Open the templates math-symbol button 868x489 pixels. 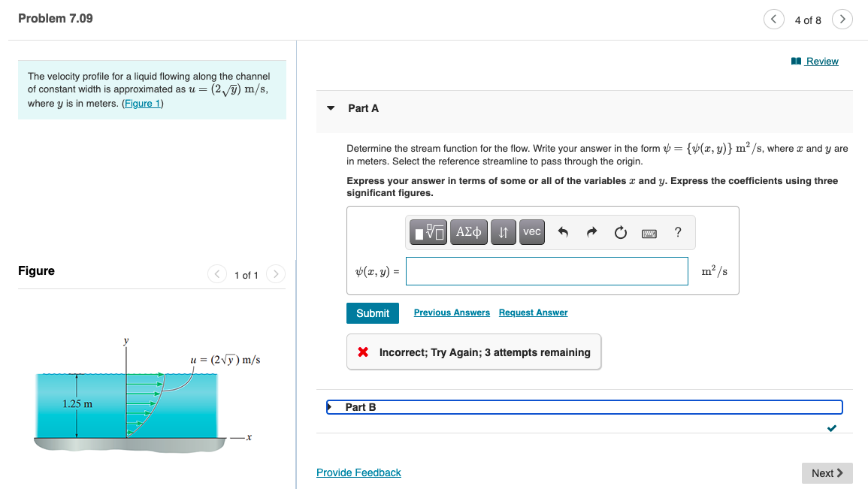[428, 232]
